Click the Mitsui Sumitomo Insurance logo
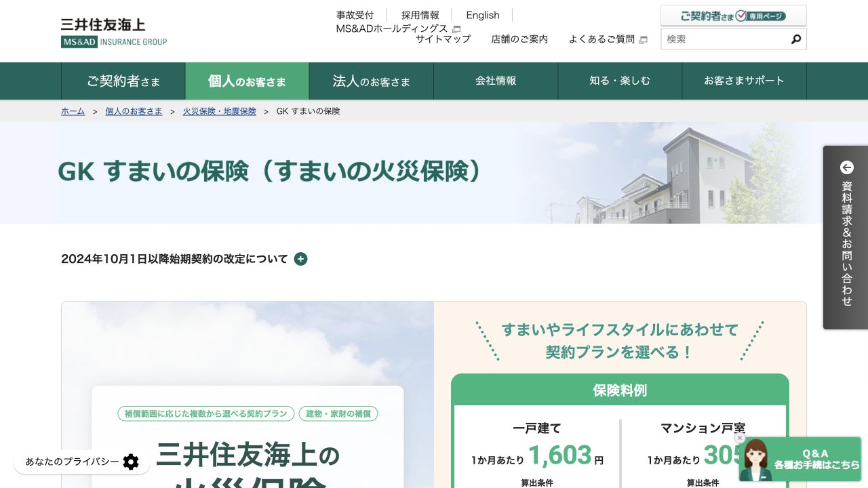The height and width of the screenshot is (488, 868). [114, 33]
